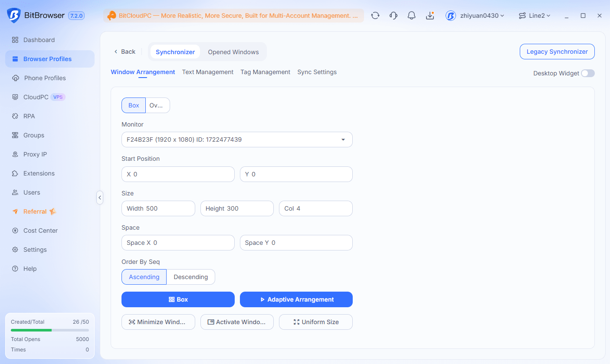The width and height of the screenshot is (610, 364).
Task: Expand the zhiyuan0430 account menu
Action: (x=475, y=16)
